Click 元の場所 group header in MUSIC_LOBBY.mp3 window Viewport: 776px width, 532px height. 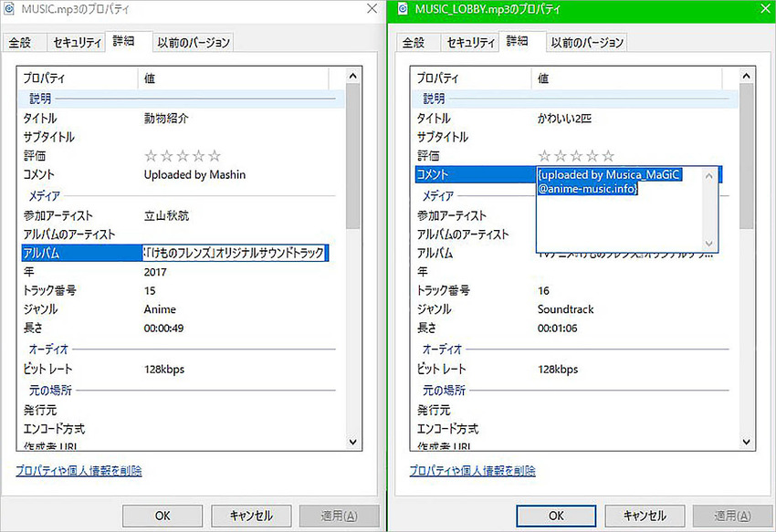(x=575, y=391)
